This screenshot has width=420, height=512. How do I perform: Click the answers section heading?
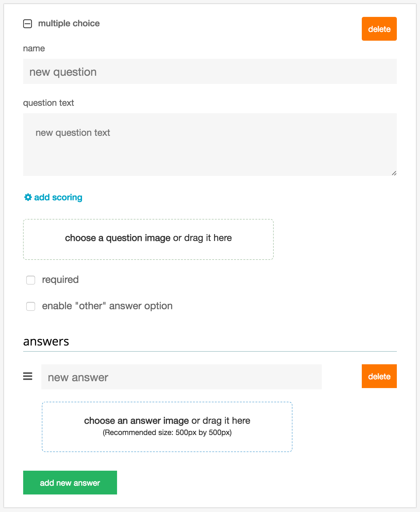(46, 341)
